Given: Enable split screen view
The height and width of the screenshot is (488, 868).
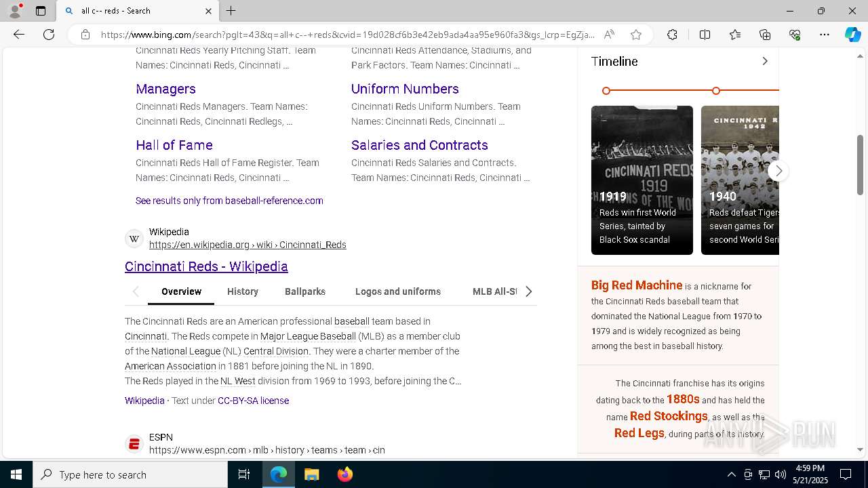Looking at the screenshot, I should click(x=705, y=35).
